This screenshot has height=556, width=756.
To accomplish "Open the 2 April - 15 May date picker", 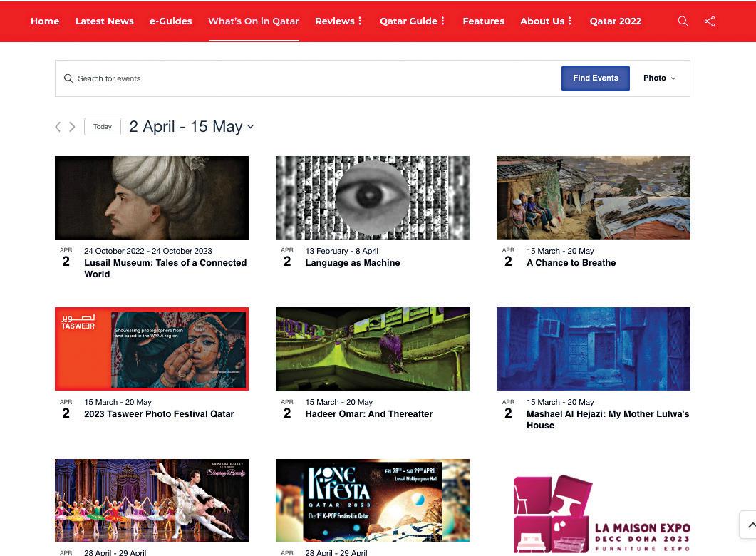I will coord(192,127).
